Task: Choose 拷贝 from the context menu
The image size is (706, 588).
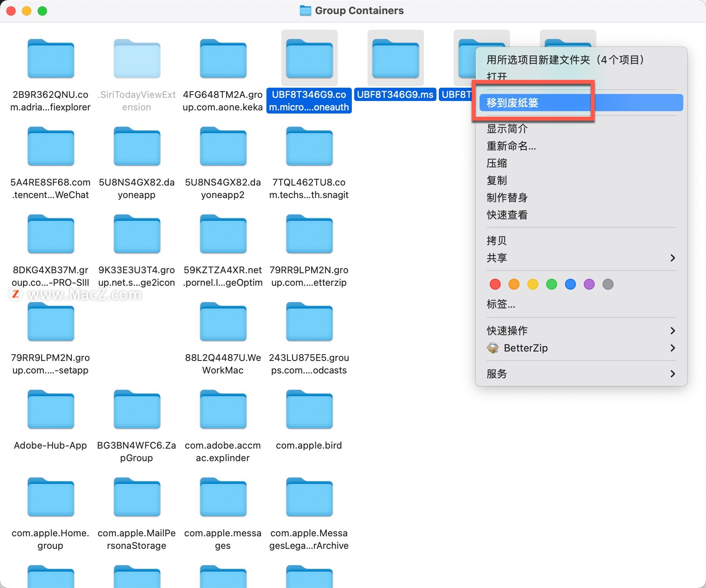Action: [581, 240]
